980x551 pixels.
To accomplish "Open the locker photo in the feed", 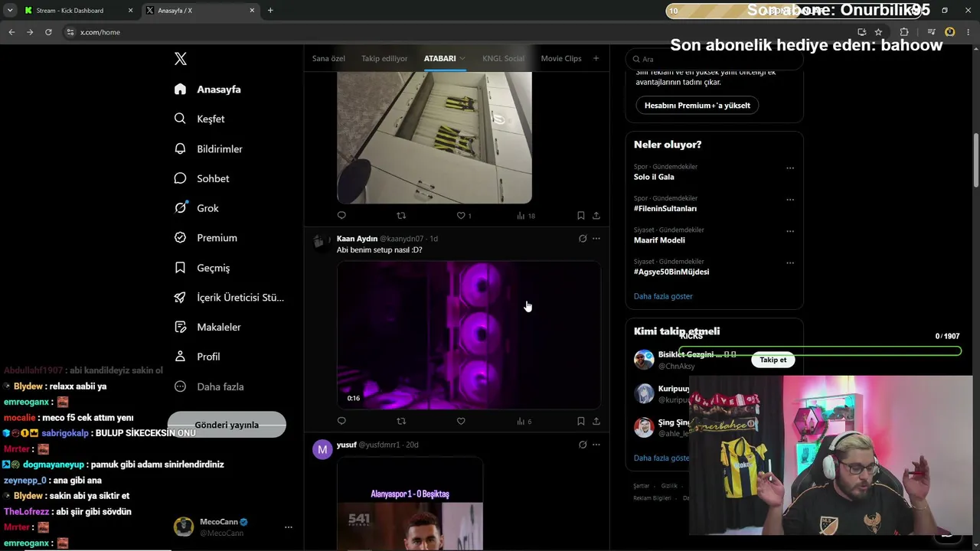I will [434, 138].
